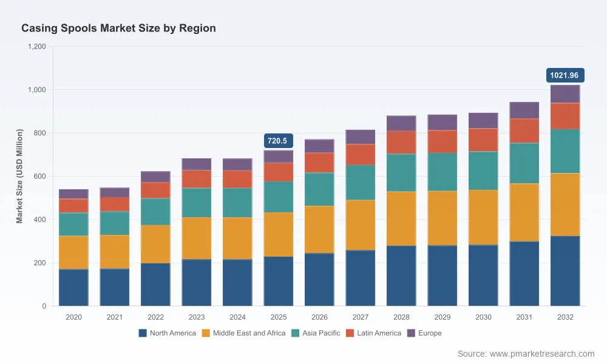
Task: Click the 2030 x-axis label
Action: (x=483, y=317)
